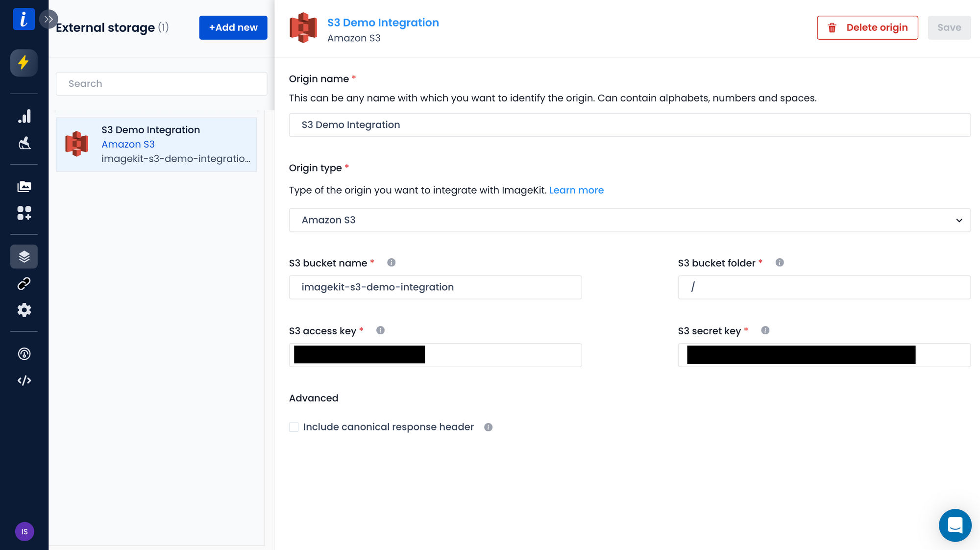The width and height of the screenshot is (980, 550).
Task: Select the external storage layers icon
Action: 24,256
